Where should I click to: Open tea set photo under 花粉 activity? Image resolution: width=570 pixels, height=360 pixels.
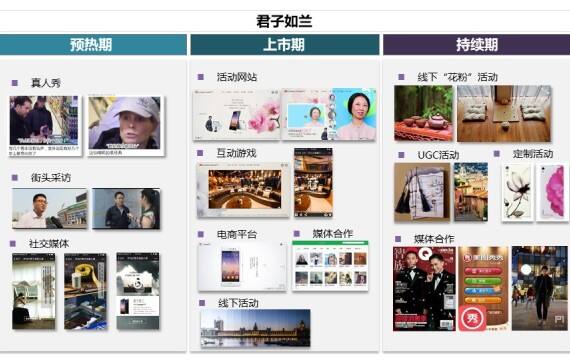point(424,113)
